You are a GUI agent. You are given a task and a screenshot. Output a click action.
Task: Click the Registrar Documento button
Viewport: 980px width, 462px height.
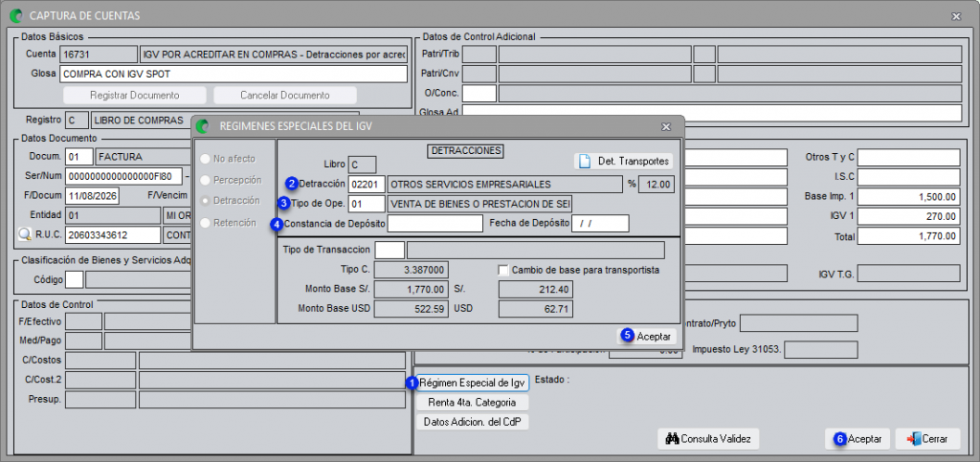pyautogui.click(x=134, y=96)
